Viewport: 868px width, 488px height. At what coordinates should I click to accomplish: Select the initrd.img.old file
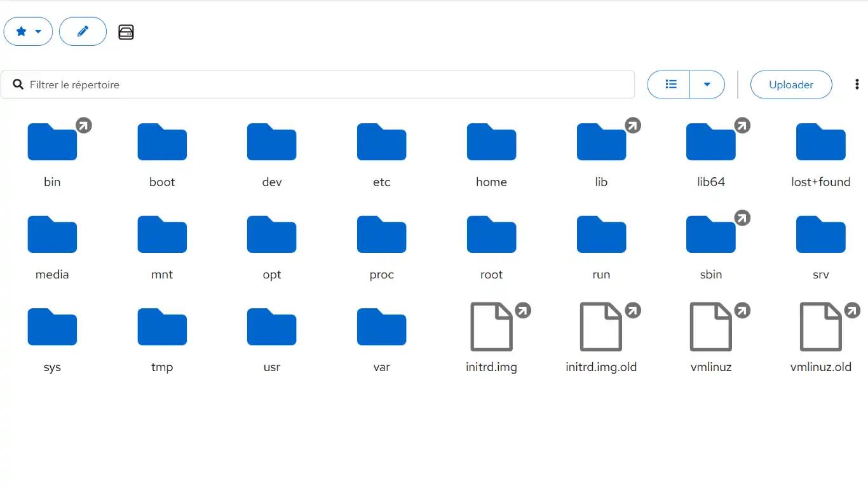(x=601, y=338)
